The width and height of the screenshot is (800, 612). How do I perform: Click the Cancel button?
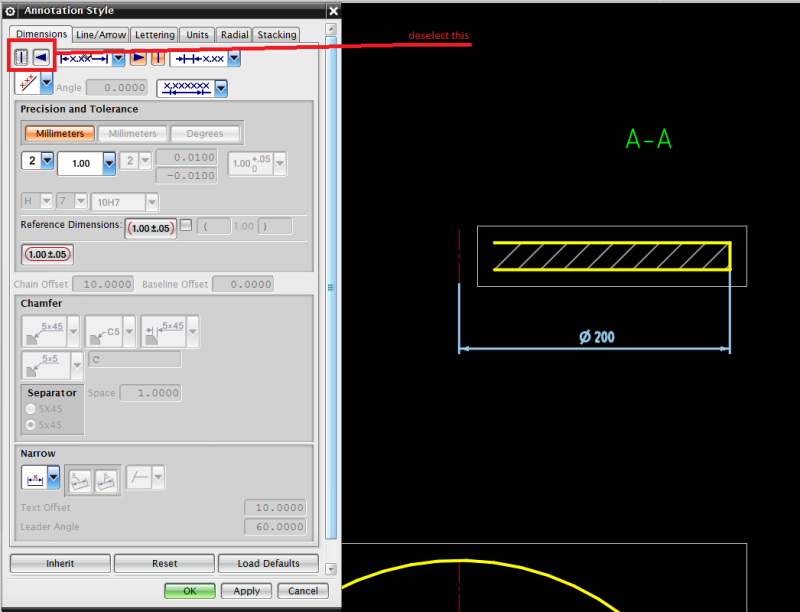(303, 591)
